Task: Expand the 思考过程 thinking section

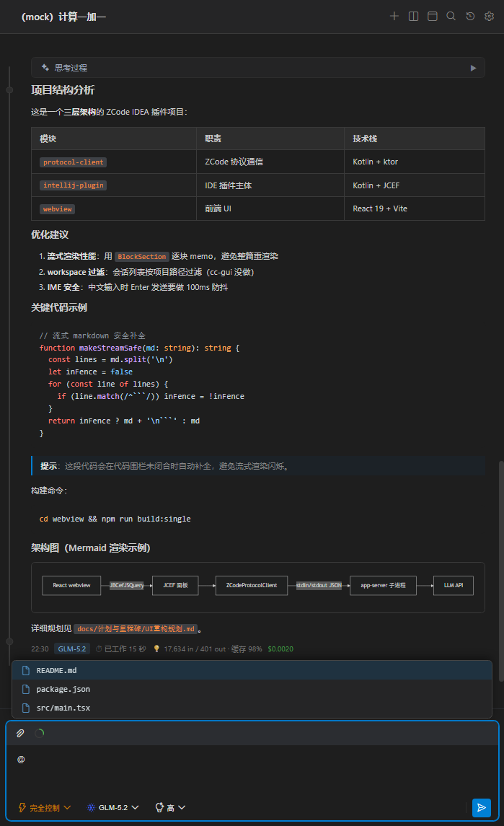Action: click(258, 67)
